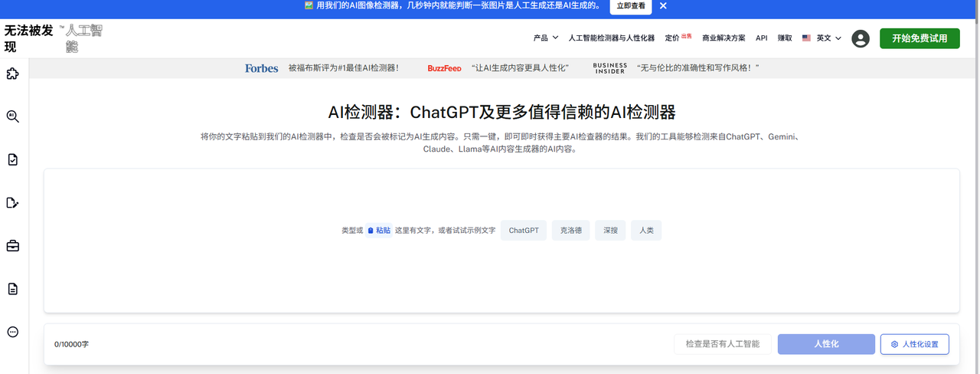
Task: Click the quote 无与伦比的准确性和写作风格
Action: (x=698, y=68)
